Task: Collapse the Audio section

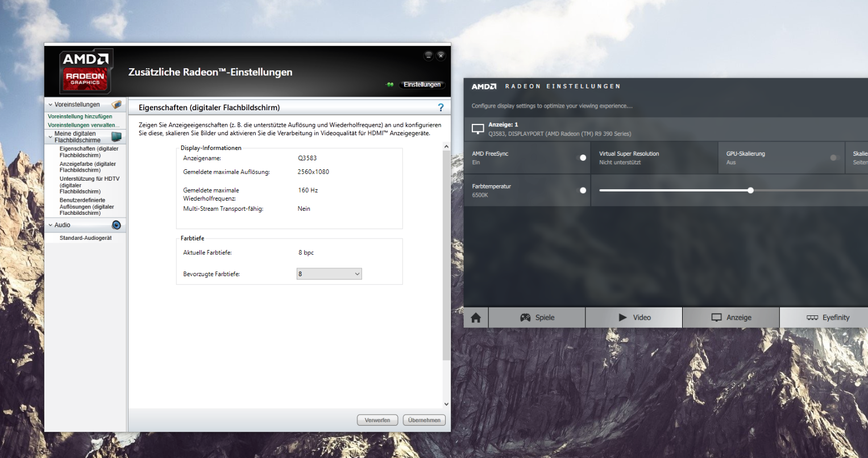Action: point(50,224)
